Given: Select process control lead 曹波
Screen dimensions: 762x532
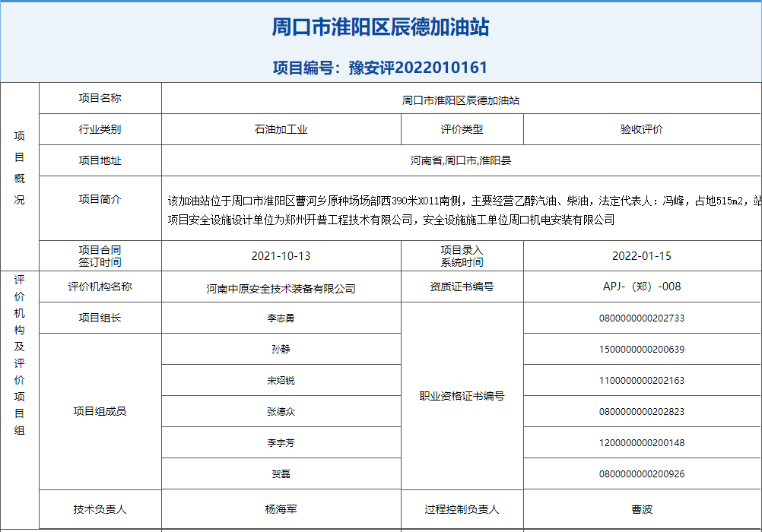Looking at the screenshot, I should pos(642,509).
